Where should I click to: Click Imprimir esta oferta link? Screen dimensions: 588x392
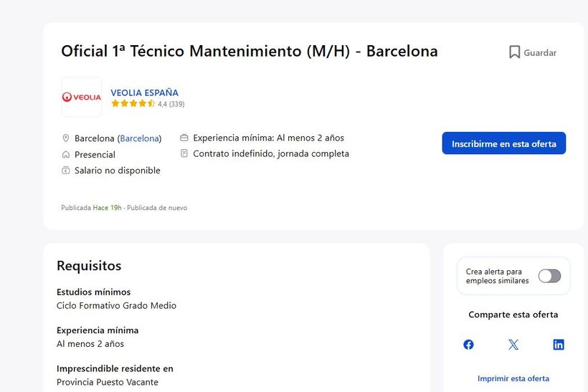513,378
